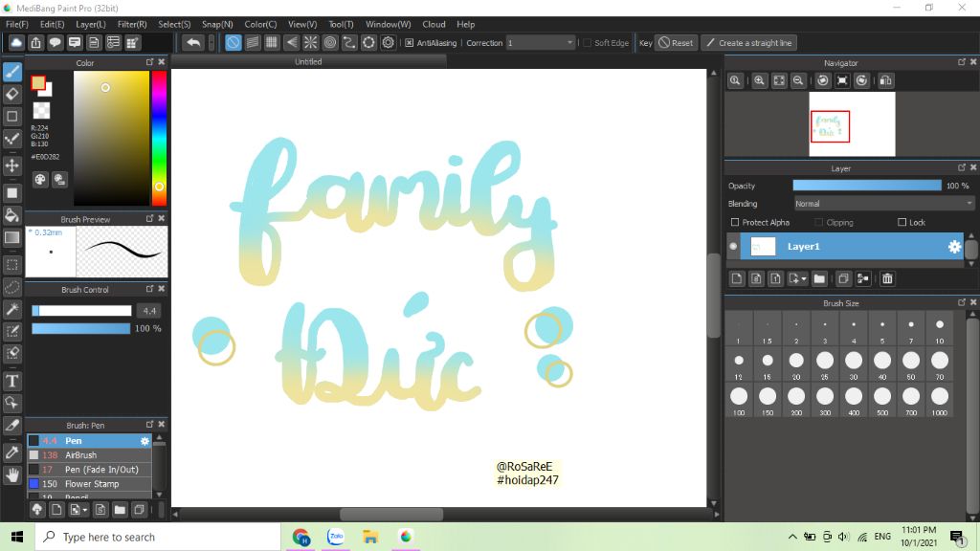This screenshot has height=551, width=980.
Task: Zoom out using Navigator zoom-out icon
Action: [x=798, y=80]
